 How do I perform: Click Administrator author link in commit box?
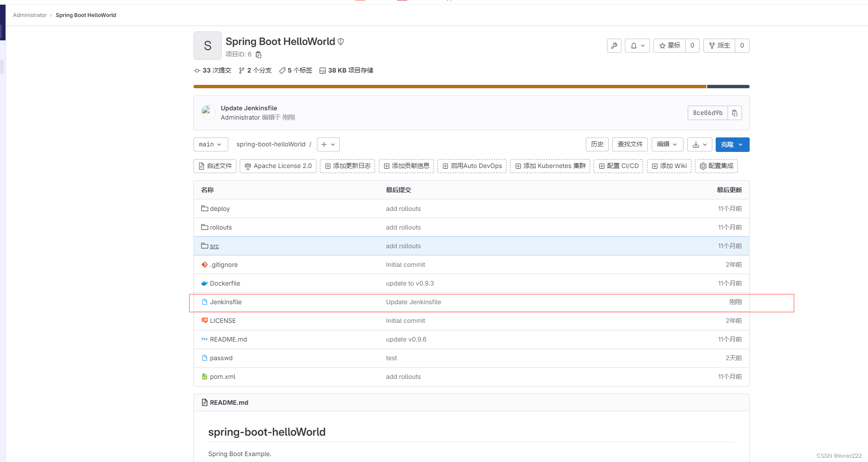(x=240, y=118)
